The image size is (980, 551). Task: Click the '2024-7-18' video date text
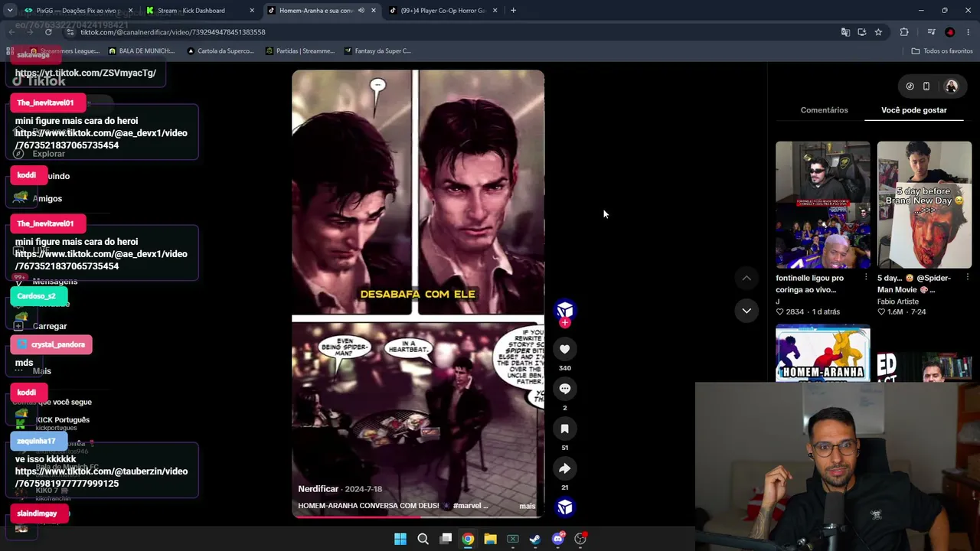click(x=364, y=489)
